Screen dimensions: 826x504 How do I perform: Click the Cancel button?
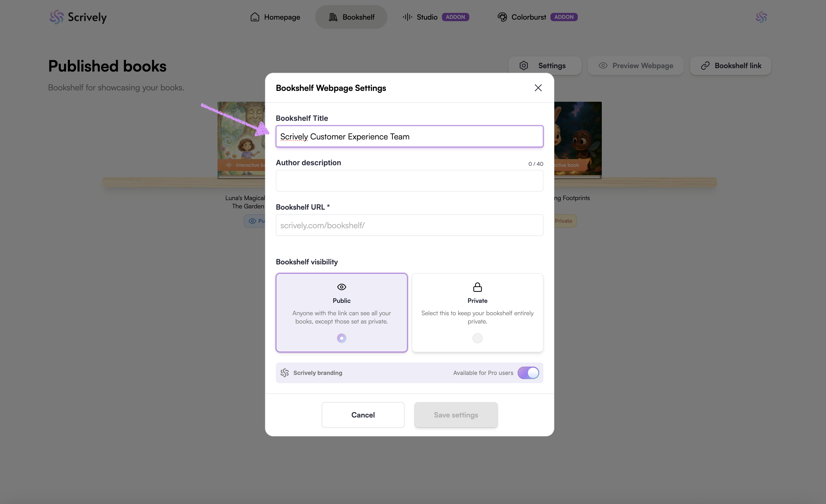point(363,415)
